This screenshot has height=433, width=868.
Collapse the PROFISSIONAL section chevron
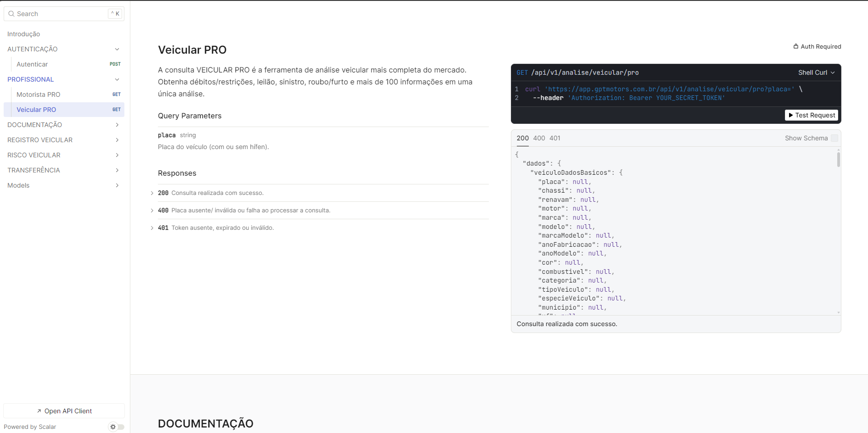coord(117,79)
